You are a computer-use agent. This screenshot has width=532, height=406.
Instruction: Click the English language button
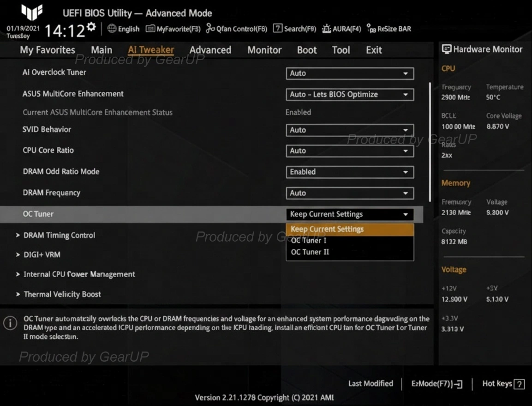pyautogui.click(x=124, y=29)
